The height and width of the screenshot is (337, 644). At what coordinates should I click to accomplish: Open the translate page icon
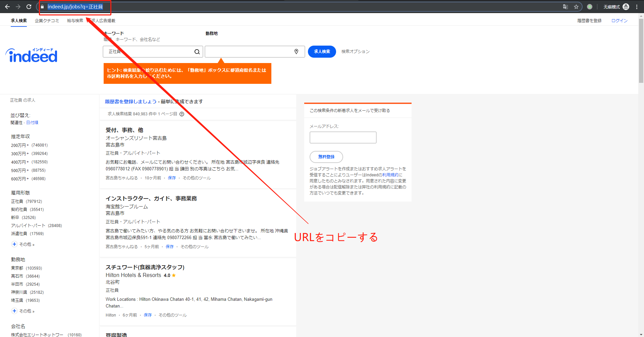click(566, 7)
